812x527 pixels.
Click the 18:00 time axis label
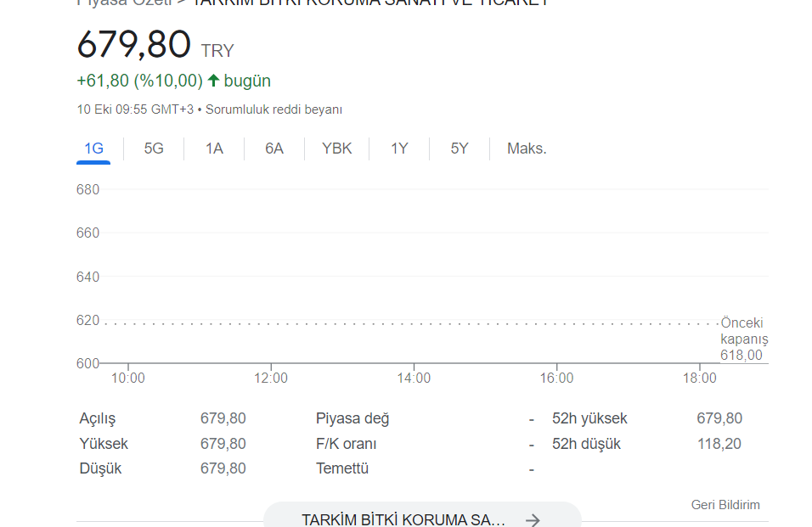[700, 378]
